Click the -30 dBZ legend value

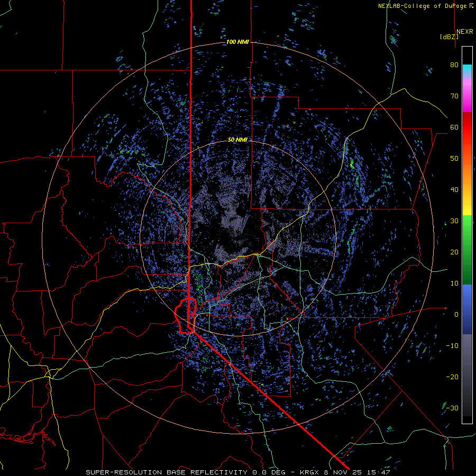click(x=452, y=408)
